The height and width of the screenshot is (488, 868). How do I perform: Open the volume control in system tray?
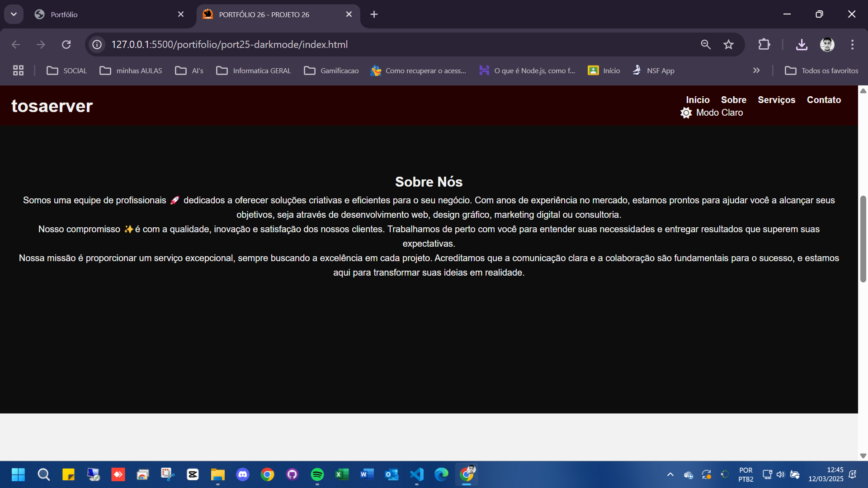781,474
